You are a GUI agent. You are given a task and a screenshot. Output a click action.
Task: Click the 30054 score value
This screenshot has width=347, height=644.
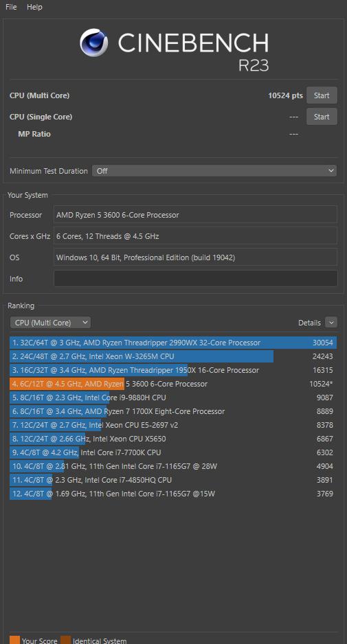coord(323,343)
